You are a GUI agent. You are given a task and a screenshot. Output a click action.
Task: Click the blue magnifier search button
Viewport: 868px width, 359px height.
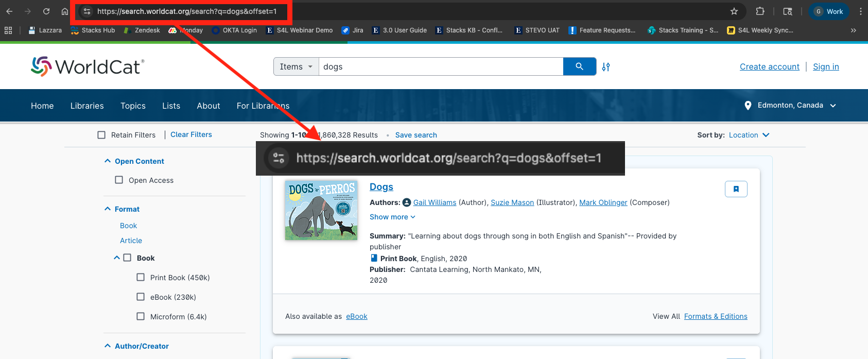point(580,66)
